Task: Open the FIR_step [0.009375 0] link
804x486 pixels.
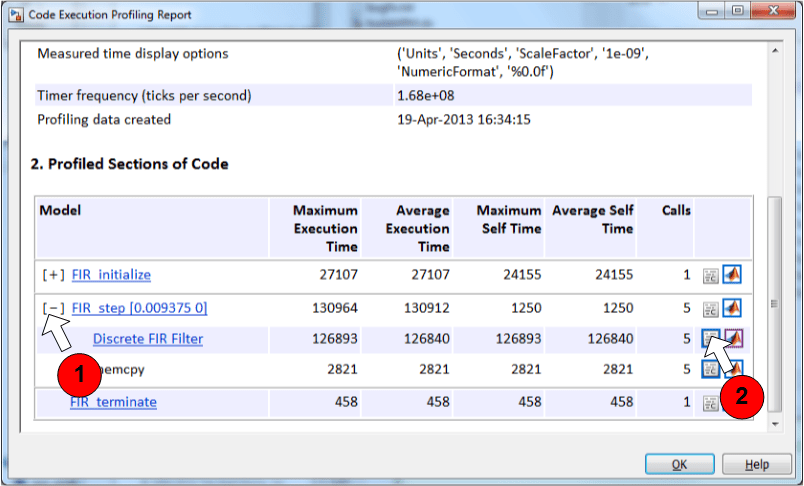Action: pos(139,308)
